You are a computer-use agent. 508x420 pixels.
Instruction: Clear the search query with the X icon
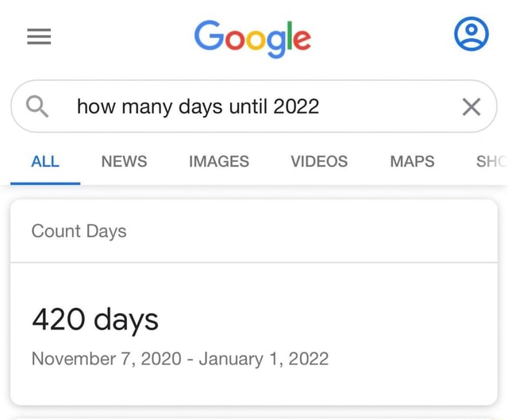(x=471, y=106)
